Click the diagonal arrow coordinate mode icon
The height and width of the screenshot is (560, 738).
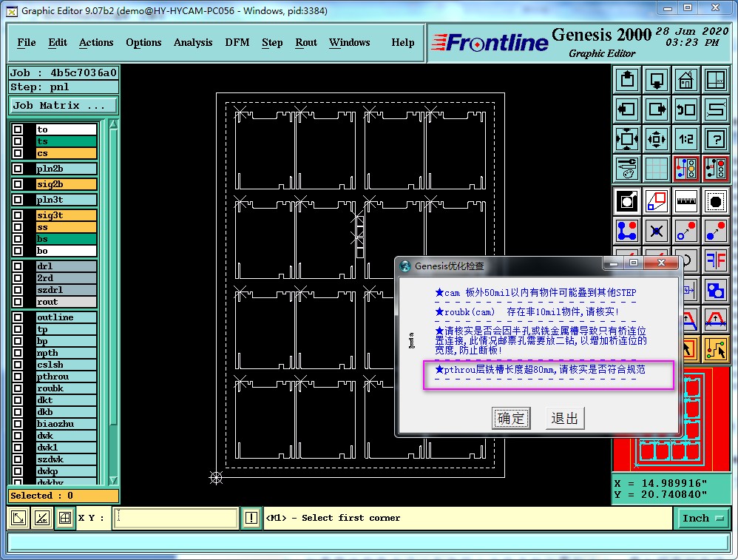click(18, 518)
